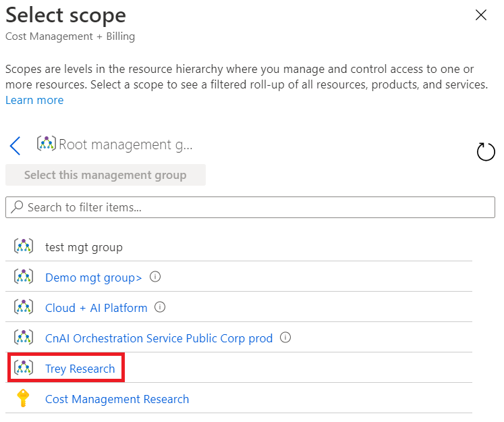Click the Cloud + AI Platform group icon
This screenshot has width=504, height=422.
[x=24, y=307]
